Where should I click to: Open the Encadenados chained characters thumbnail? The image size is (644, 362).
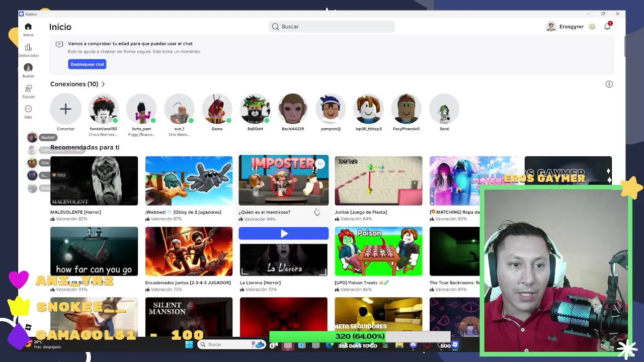189,251
